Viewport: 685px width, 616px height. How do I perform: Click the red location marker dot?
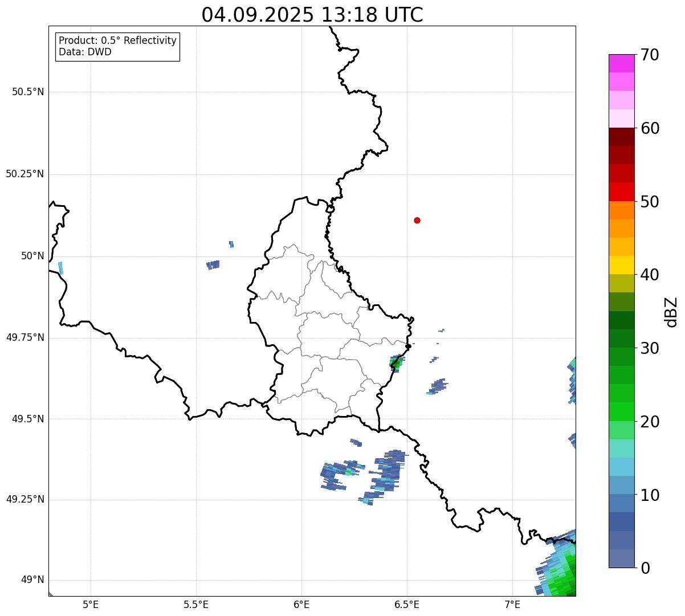coord(417,220)
